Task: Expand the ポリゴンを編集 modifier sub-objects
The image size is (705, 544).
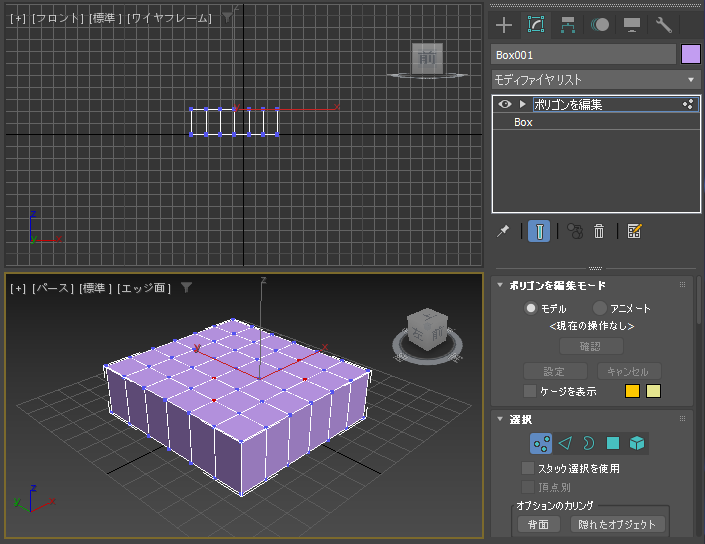Action: pyautogui.click(x=522, y=104)
